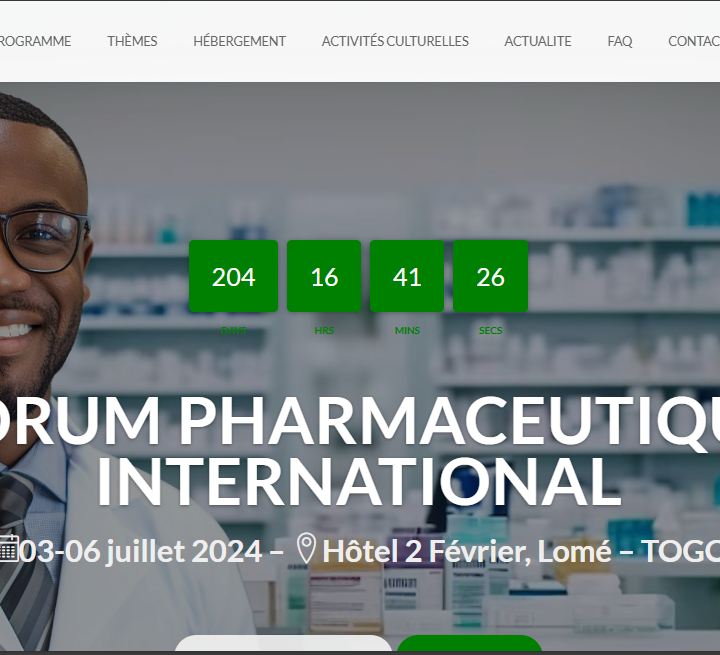This screenshot has width=720, height=655.
Task: Click the green rounded button at bottom
Action: pos(469,643)
